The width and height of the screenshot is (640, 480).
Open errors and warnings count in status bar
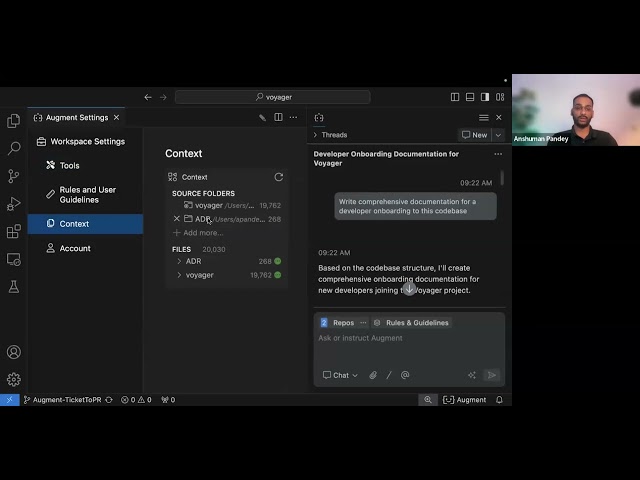click(x=136, y=400)
